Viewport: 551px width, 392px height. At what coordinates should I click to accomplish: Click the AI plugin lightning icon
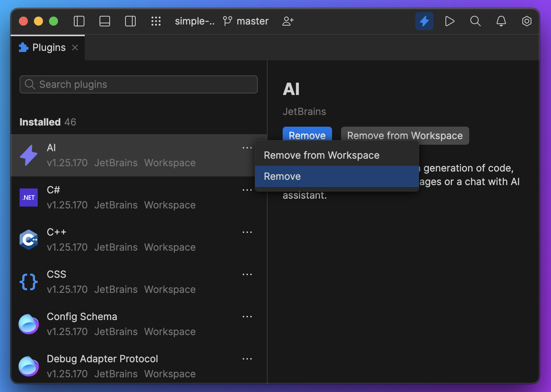click(x=29, y=155)
